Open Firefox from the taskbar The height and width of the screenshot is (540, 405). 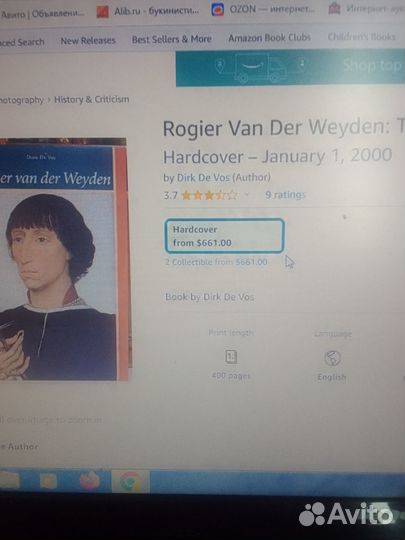[90, 481]
